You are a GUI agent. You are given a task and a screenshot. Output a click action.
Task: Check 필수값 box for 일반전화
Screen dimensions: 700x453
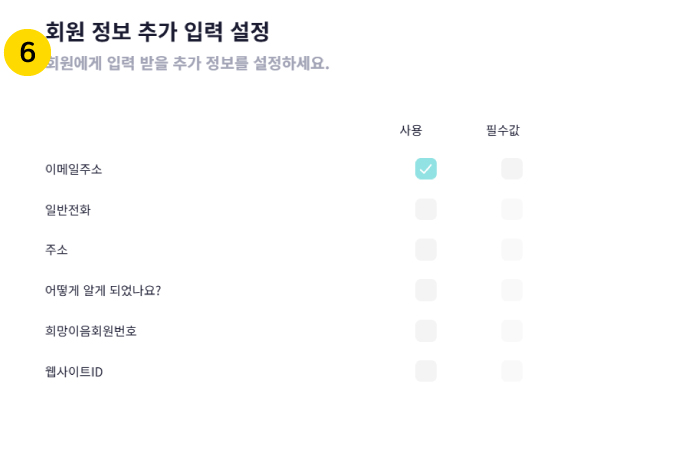click(x=512, y=209)
